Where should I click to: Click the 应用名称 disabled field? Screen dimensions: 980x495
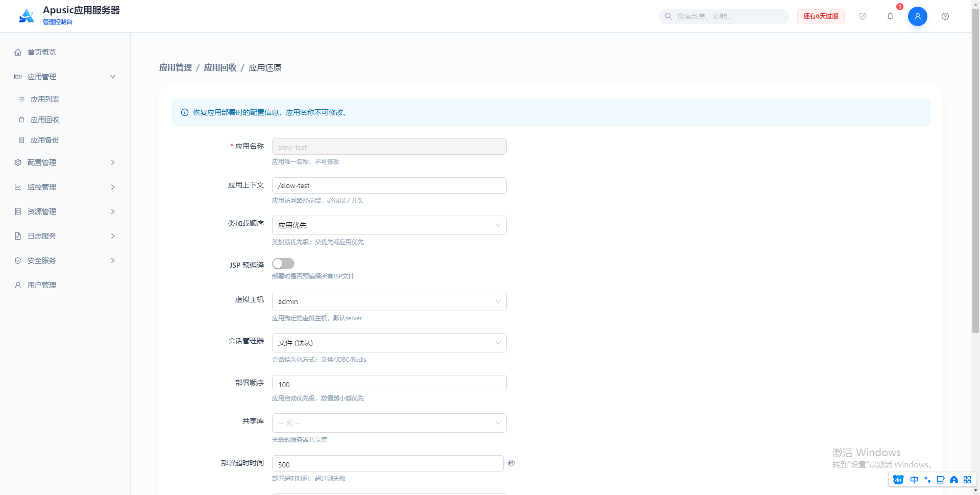coord(389,147)
